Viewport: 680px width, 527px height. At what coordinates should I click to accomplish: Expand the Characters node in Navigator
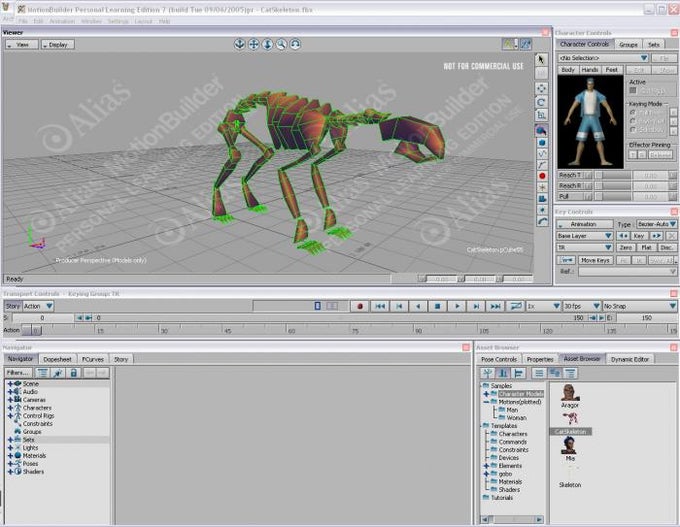(x=10, y=408)
